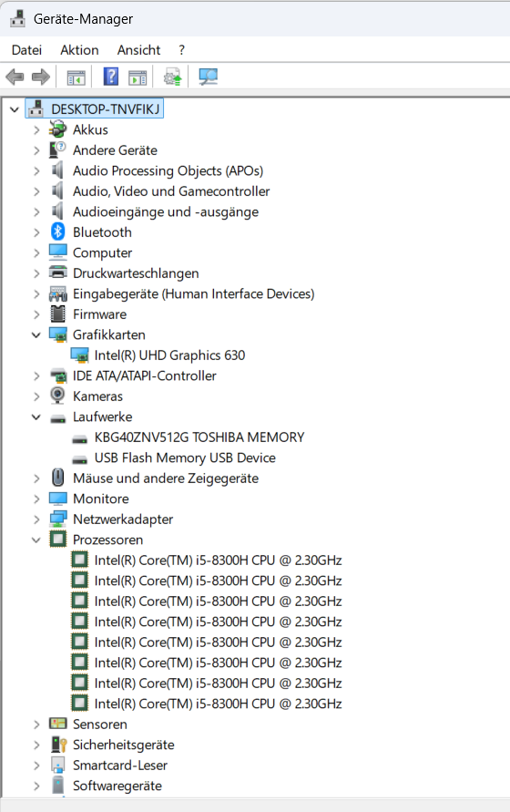Click the Forward arrow toolbar icon
This screenshot has width=510, height=812.
coord(41,77)
